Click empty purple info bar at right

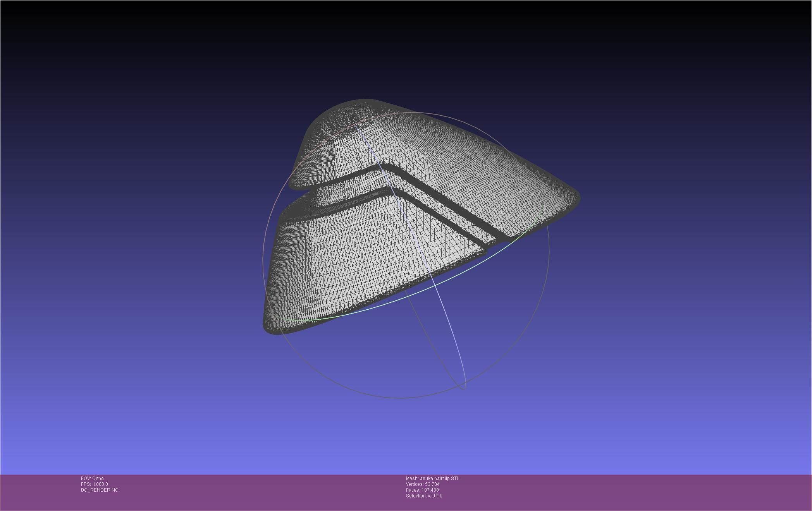(x=659, y=492)
